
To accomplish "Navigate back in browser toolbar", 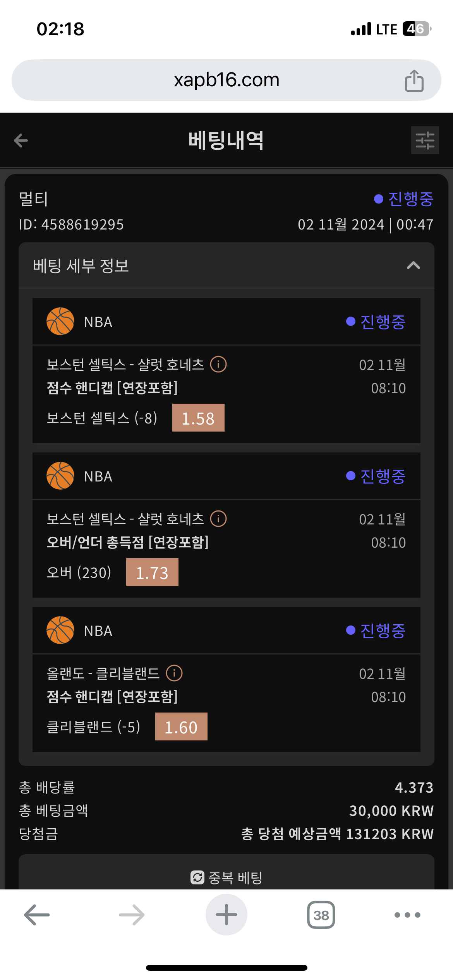I will pos(37,915).
